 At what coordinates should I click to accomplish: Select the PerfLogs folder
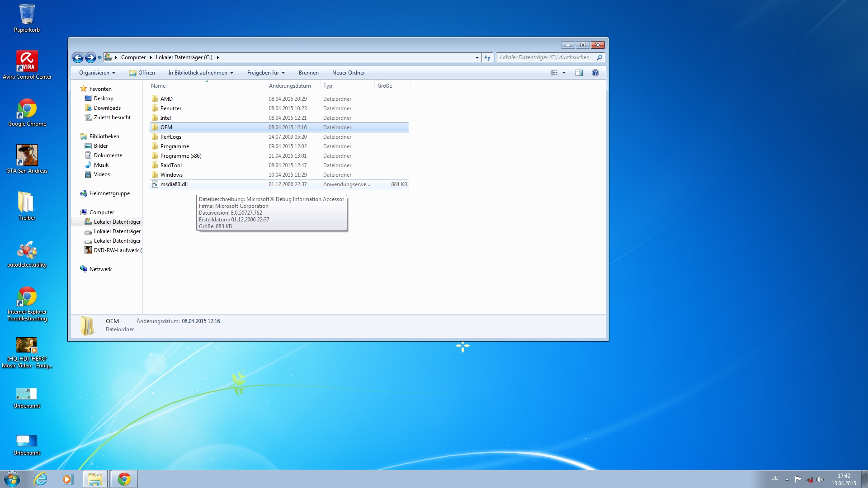[x=279, y=137]
